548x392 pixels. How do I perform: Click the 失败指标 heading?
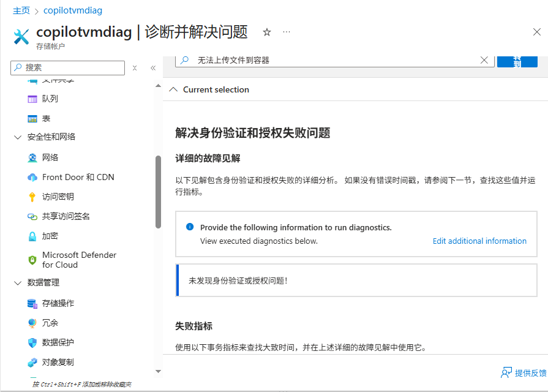tap(193, 326)
